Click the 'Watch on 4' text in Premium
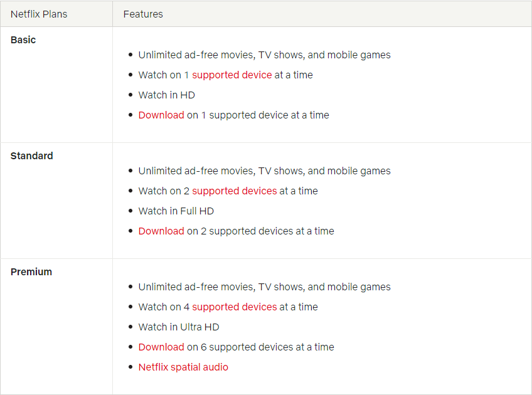Viewport: 532px width, 395px height. click(x=164, y=307)
